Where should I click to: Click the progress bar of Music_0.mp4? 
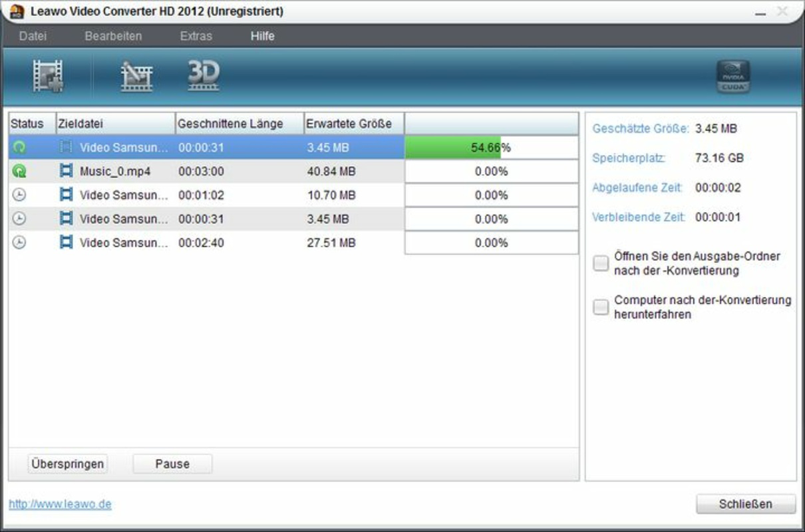[x=491, y=172]
